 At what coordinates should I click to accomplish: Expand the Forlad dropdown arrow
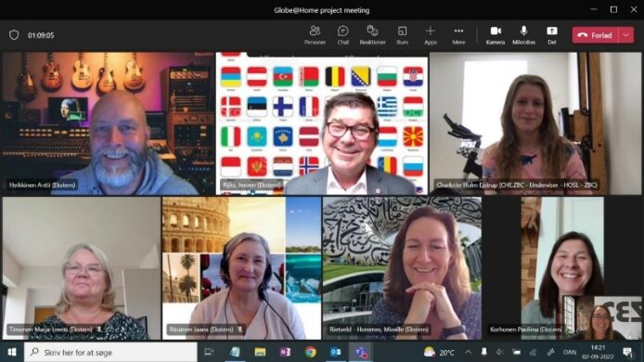coord(626,35)
